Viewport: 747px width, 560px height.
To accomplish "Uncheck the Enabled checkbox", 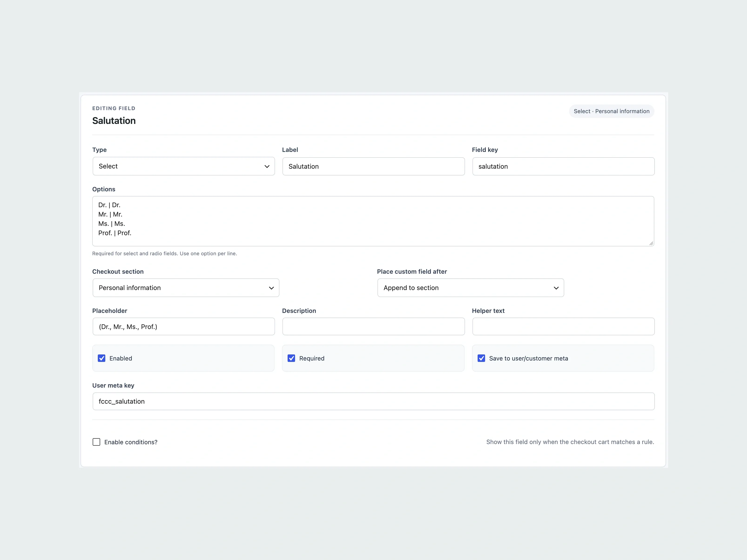I will click(102, 358).
